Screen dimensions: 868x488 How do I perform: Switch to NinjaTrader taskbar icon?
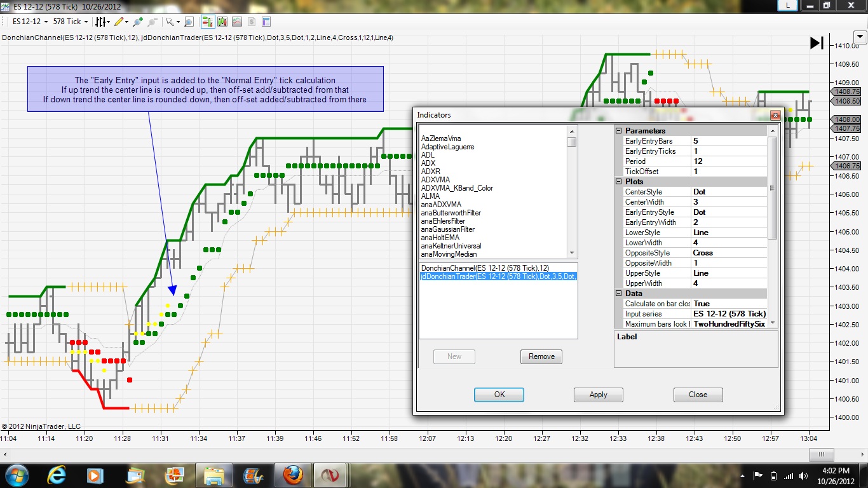[330, 475]
